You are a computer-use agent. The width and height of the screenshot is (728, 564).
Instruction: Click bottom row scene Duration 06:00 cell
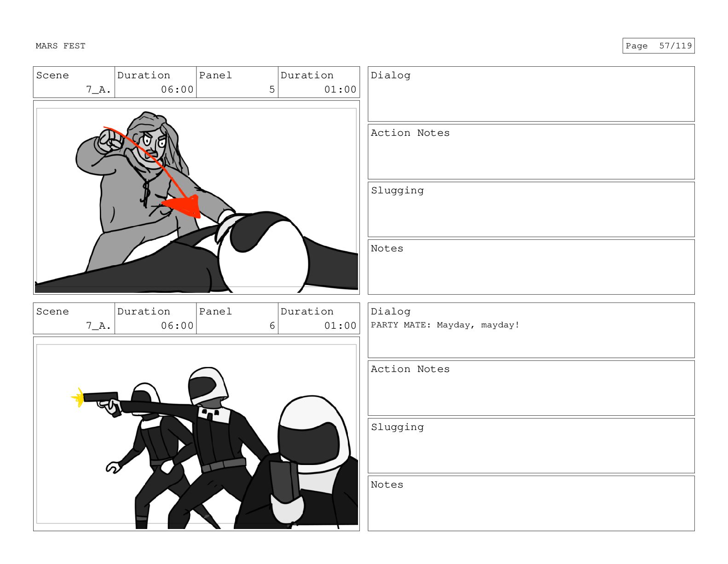tap(156, 319)
